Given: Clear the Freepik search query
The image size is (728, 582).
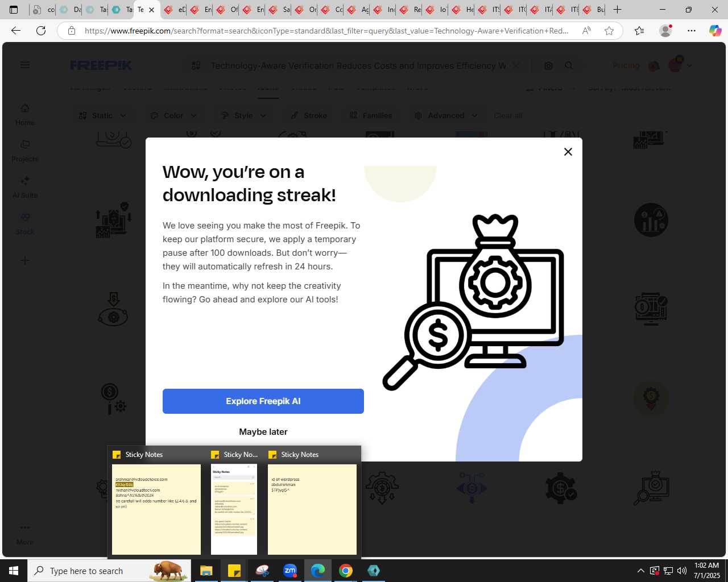Looking at the screenshot, I should (x=516, y=65).
